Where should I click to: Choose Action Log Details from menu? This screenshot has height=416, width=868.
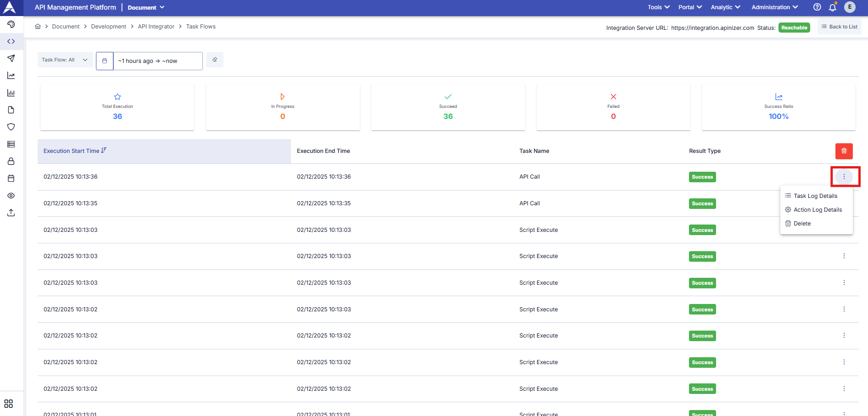pyautogui.click(x=818, y=210)
